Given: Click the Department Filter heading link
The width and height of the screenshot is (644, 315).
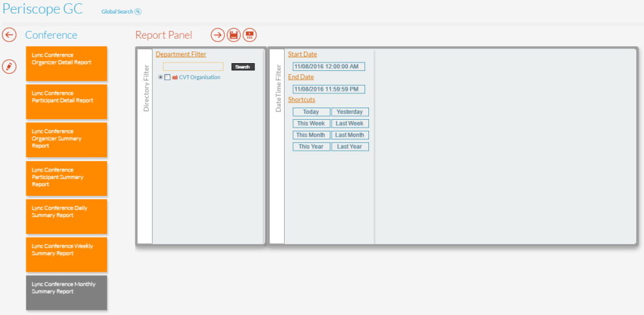Looking at the screenshot, I should pyautogui.click(x=181, y=54).
